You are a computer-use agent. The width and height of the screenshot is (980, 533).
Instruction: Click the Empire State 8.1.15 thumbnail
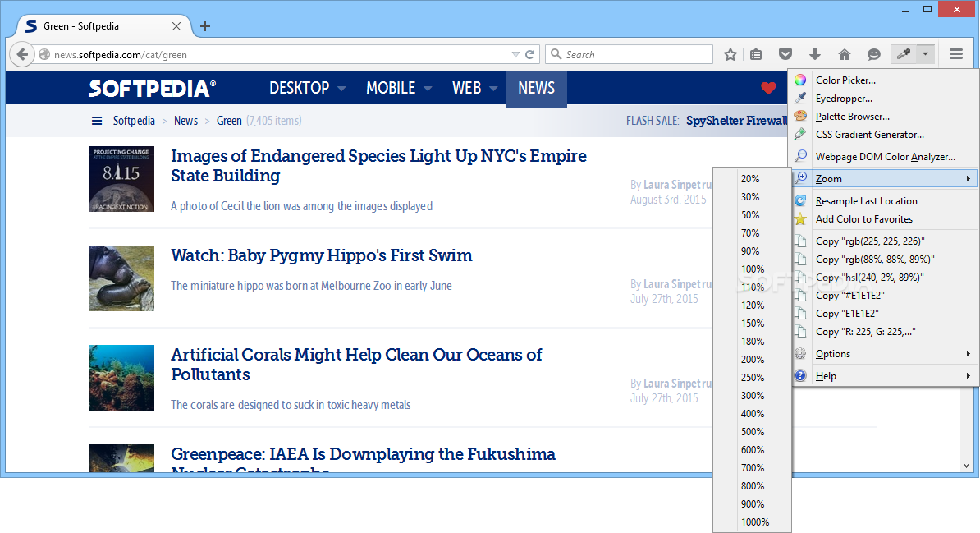tap(121, 179)
